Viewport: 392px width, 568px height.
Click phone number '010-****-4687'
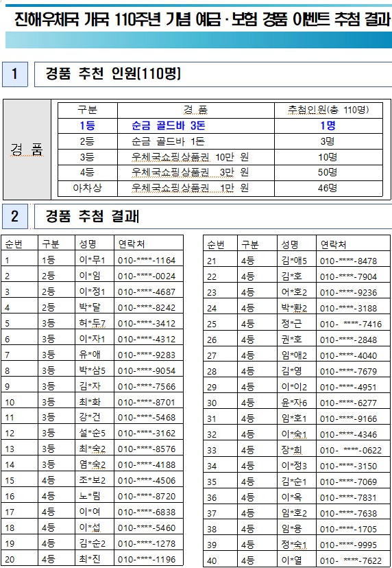[x=147, y=292]
